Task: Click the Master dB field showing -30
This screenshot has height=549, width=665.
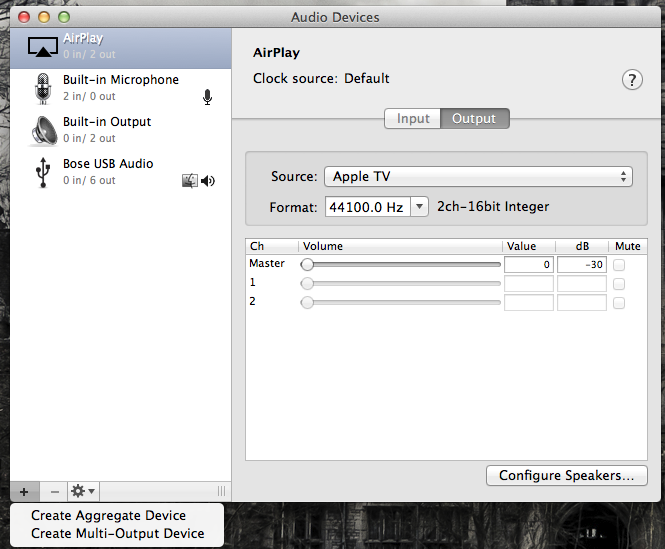Action: click(581, 265)
